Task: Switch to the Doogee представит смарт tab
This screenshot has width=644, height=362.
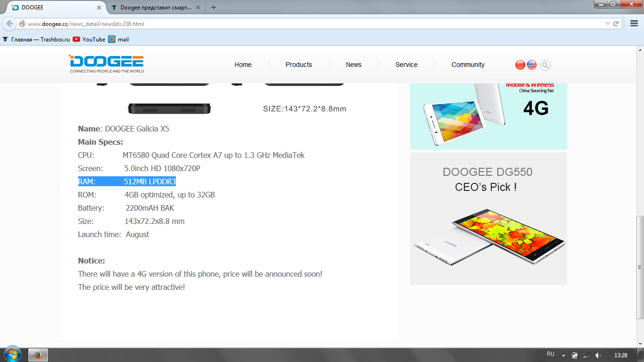Action: (156, 8)
